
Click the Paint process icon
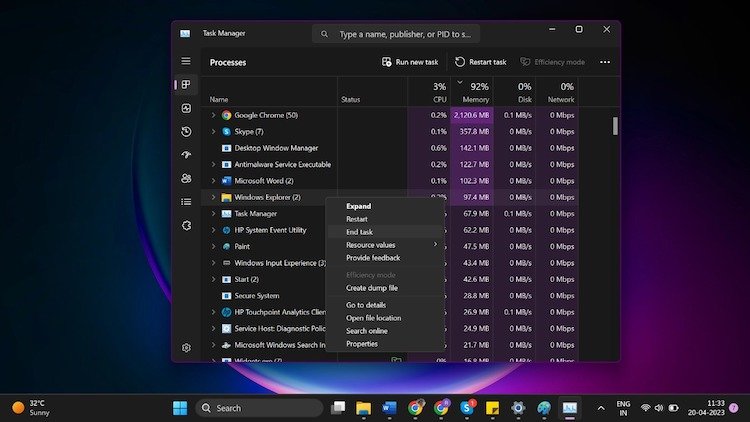point(226,246)
